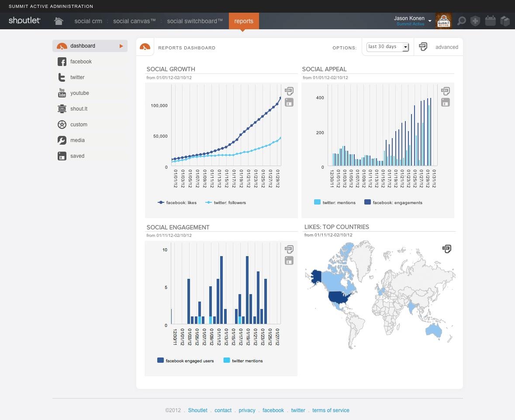The image size is (515, 420).
Task: Click the box package icon in header
Action: pos(505,21)
